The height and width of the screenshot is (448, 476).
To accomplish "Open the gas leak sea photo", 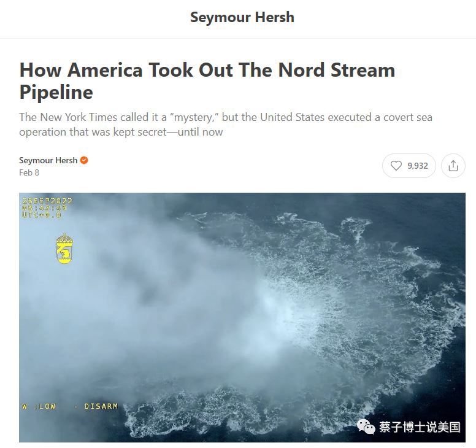I will tap(242, 317).
